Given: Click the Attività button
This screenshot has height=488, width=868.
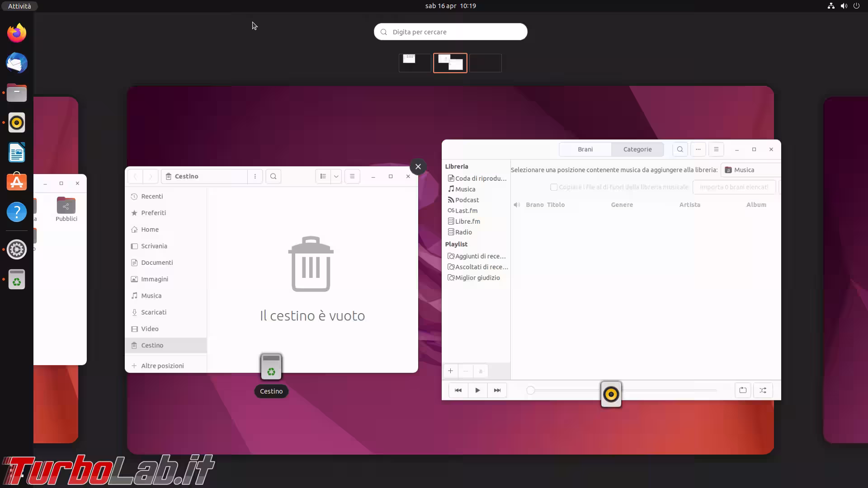Looking at the screenshot, I should (19, 6).
